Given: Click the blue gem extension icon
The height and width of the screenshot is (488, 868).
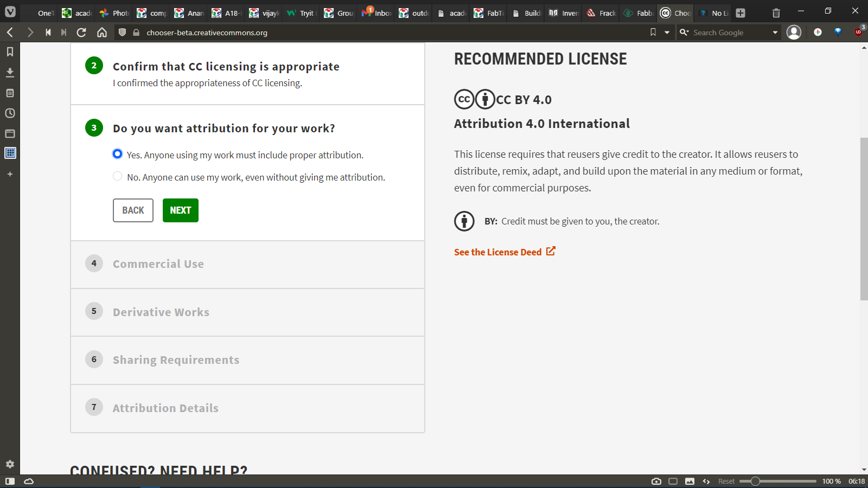Looking at the screenshot, I should click(838, 32).
